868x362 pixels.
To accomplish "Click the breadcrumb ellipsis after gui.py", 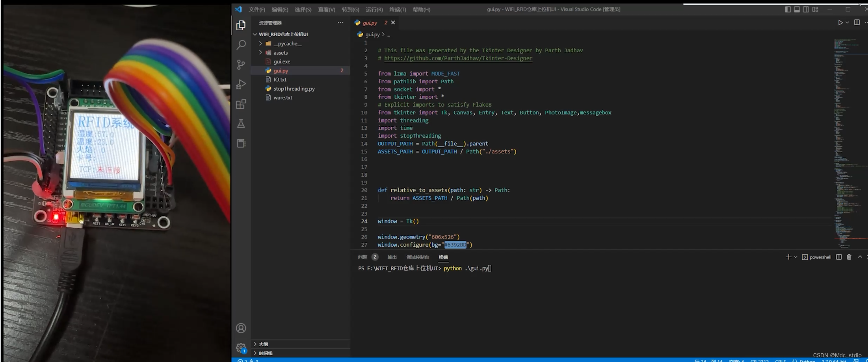I will point(388,35).
